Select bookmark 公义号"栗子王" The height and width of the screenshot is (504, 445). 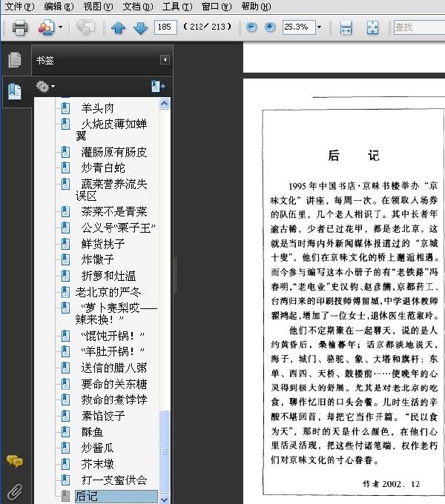118,228
